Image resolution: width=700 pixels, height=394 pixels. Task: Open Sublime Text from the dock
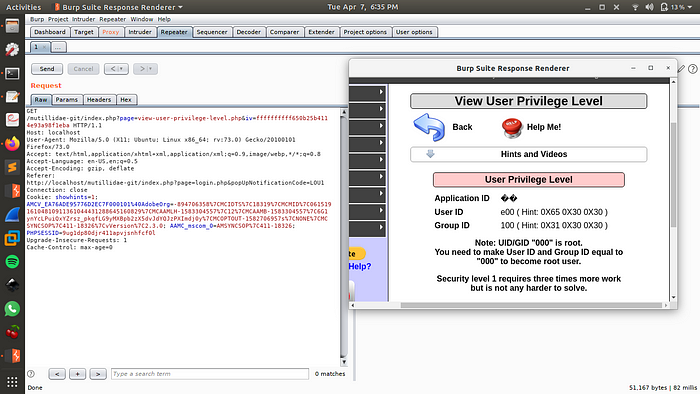(12, 167)
